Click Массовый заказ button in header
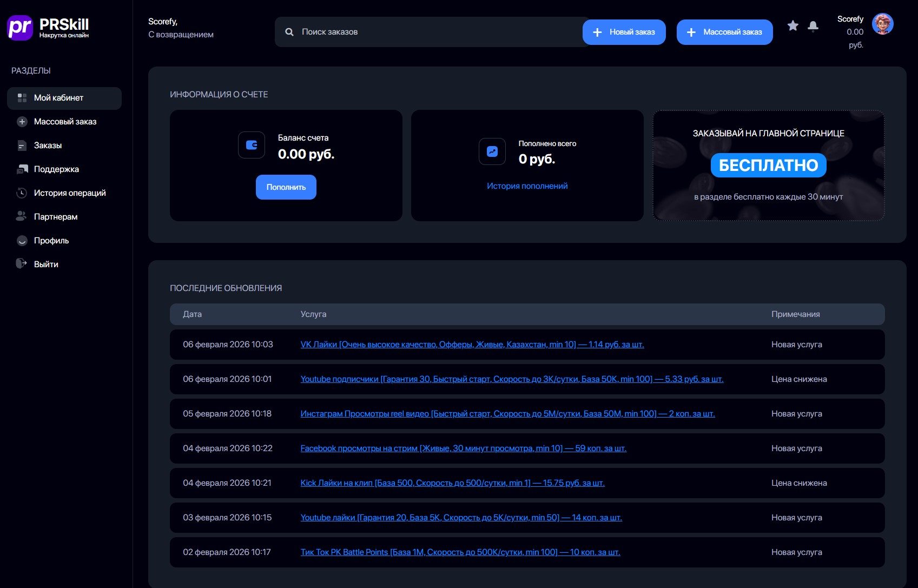The height and width of the screenshot is (588, 918). (724, 32)
